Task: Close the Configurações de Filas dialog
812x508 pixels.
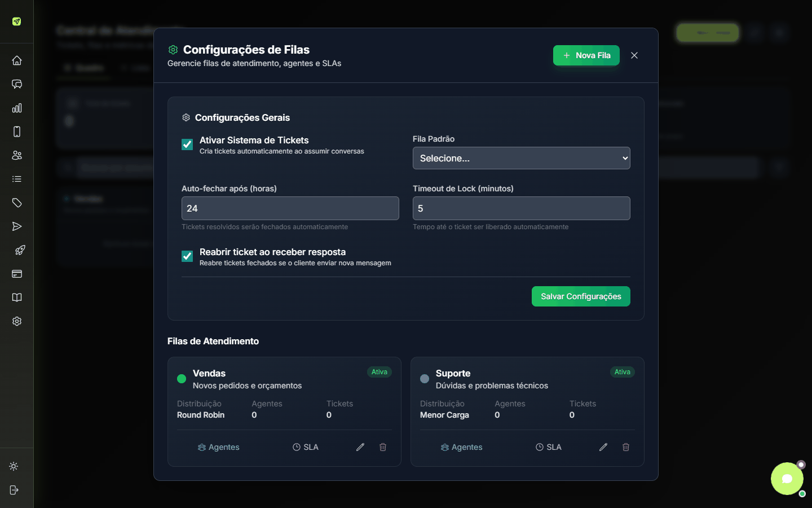Action: pos(634,55)
